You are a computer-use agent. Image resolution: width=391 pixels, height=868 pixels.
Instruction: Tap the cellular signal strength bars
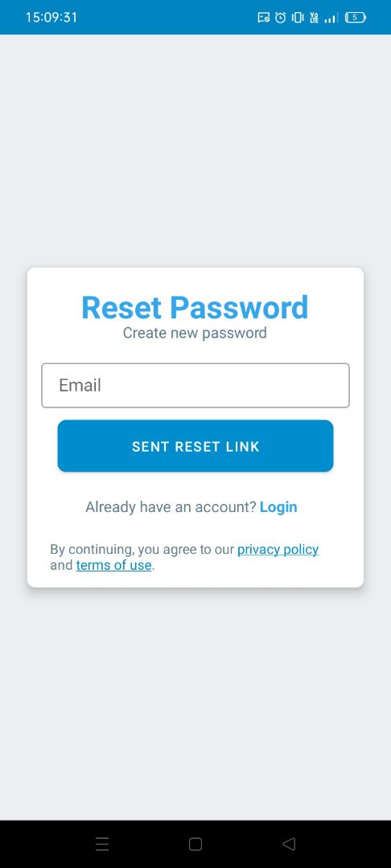tap(331, 18)
